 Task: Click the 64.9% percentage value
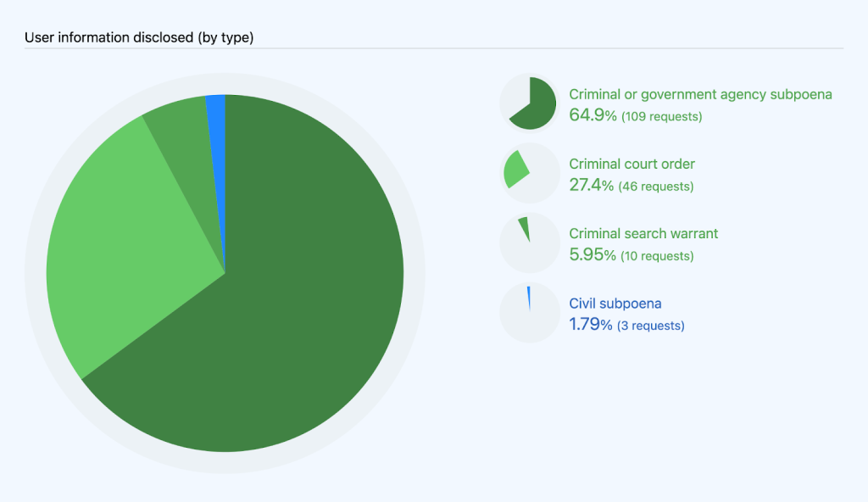[593, 115]
